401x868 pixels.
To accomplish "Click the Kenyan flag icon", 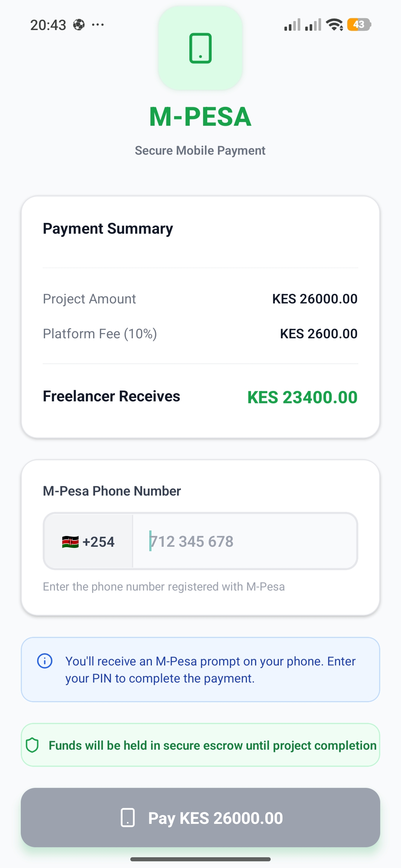I will [x=69, y=542].
